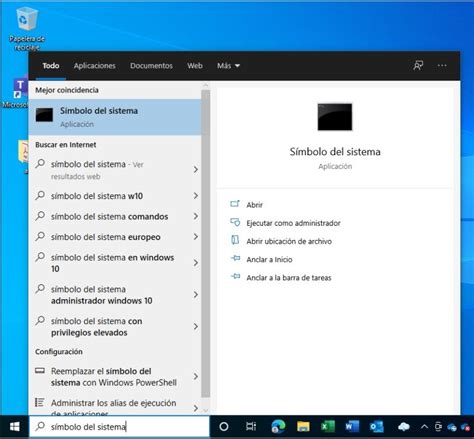Click the open file location icon

tap(235, 240)
